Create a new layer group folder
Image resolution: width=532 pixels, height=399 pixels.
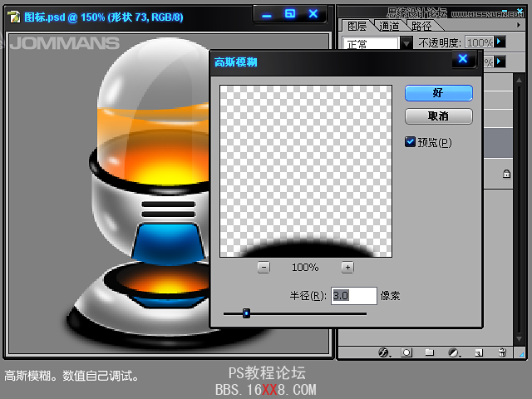click(x=430, y=352)
